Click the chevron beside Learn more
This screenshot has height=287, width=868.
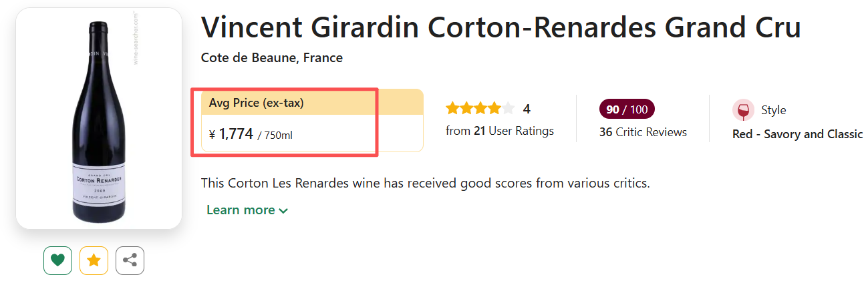283,211
